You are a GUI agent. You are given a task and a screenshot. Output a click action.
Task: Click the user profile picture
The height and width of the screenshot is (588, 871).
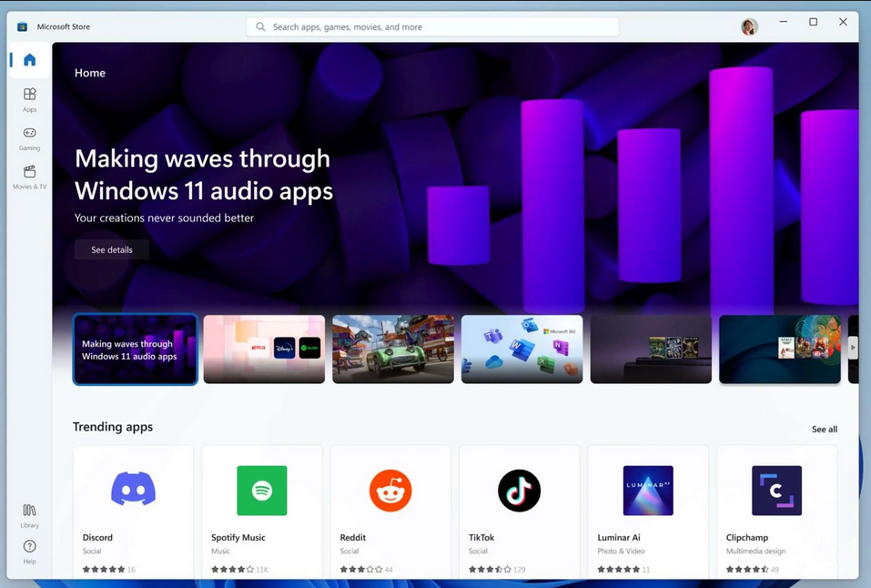click(x=749, y=27)
